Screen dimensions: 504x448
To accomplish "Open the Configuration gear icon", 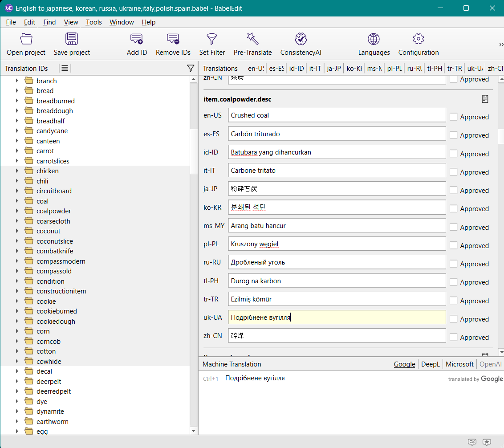I will point(418,39).
